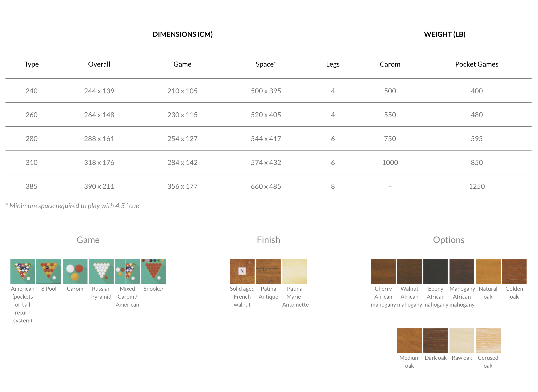Choose Patina Marie-Antoinette finish swatch
The height and width of the screenshot is (392, 538).
pyautogui.click(x=295, y=271)
